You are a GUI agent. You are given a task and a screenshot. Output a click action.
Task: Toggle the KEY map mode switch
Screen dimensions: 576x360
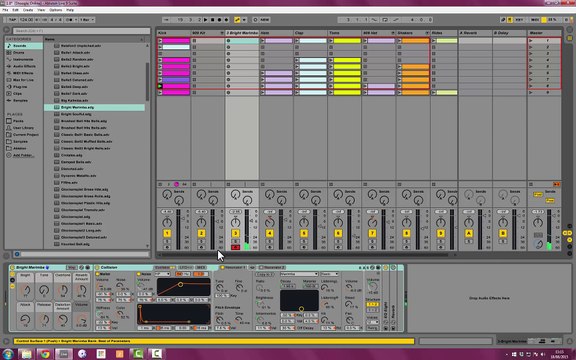point(519,20)
